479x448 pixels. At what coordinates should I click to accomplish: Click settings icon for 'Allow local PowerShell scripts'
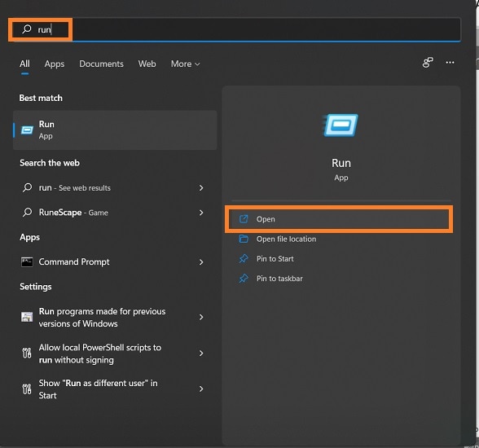click(27, 353)
